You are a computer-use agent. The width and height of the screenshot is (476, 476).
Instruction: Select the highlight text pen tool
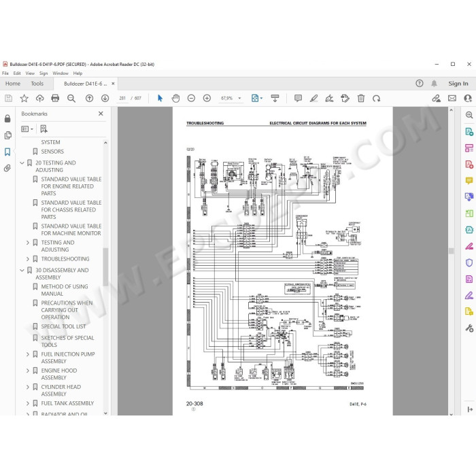313,99
